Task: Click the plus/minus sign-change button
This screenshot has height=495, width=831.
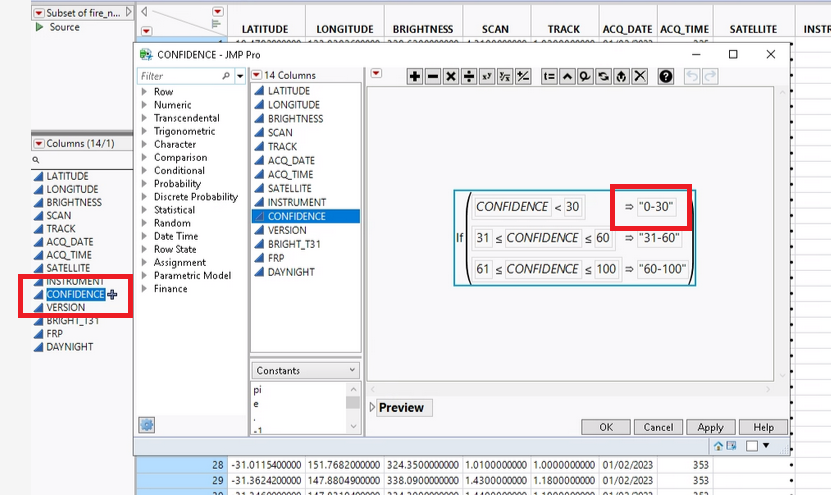Action: [x=523, y=76]
